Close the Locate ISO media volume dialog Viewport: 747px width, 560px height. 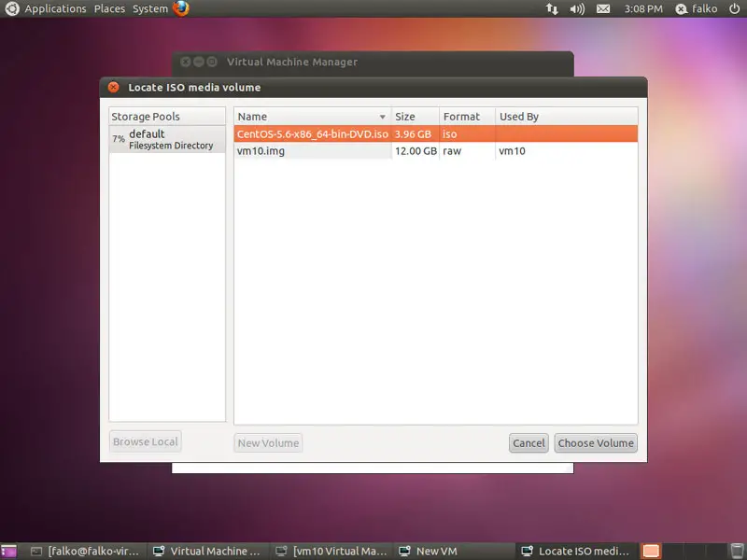click(x=113, y=87)
